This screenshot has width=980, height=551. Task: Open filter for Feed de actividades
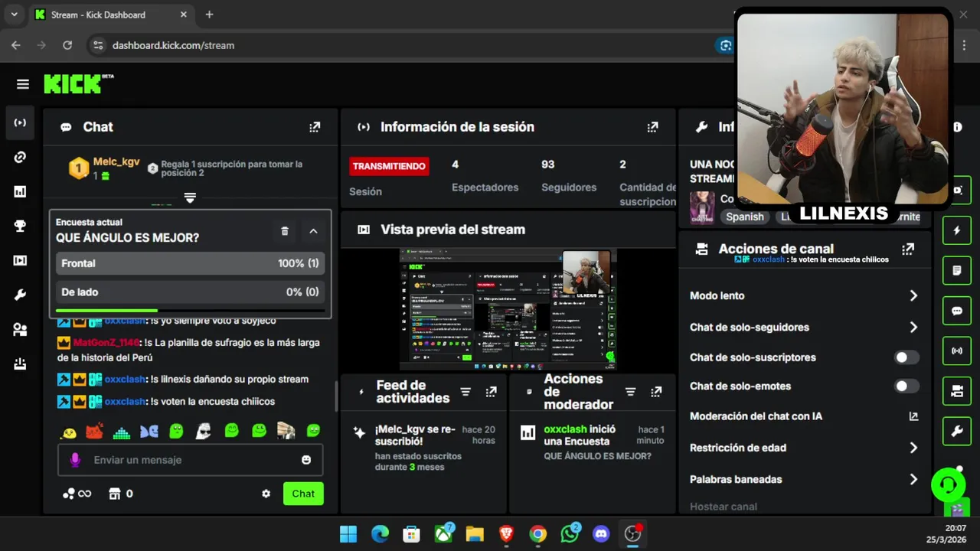point(465,392)
